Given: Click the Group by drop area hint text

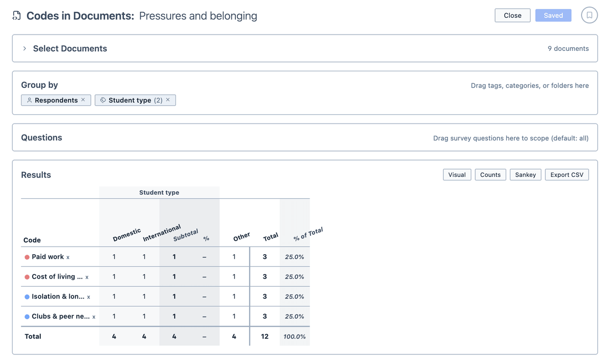Looking at the screenshot, I should tap(530, 85).
